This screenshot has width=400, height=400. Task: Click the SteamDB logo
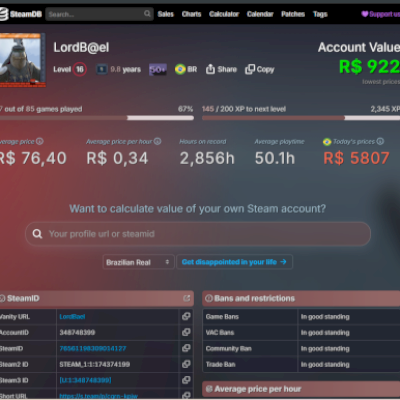[x=21, y=14]
